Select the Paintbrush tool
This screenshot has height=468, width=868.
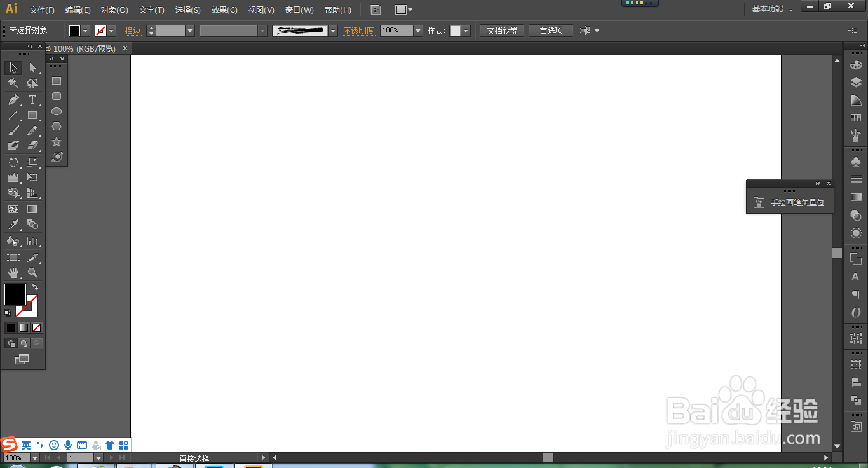click(x=13, y=131)
